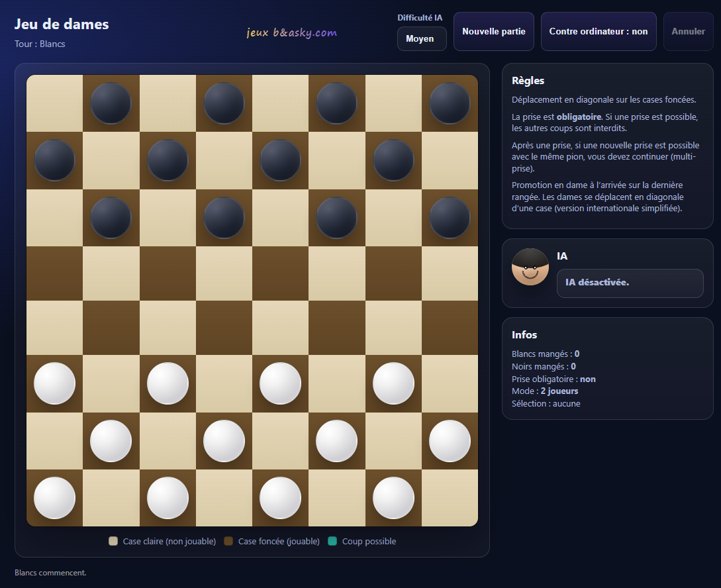The height and width of the screenshot is (588, 721).
Task: Click the 'IA désactivée.' status message box
Action: 630,283
